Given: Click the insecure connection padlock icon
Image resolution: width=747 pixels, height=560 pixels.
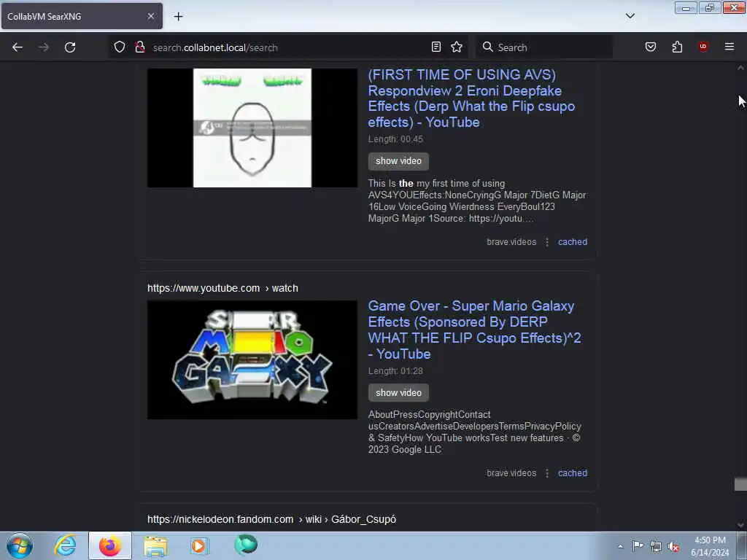Looking at the screenshot, I should pyautogui.click(x=139, y=47).
